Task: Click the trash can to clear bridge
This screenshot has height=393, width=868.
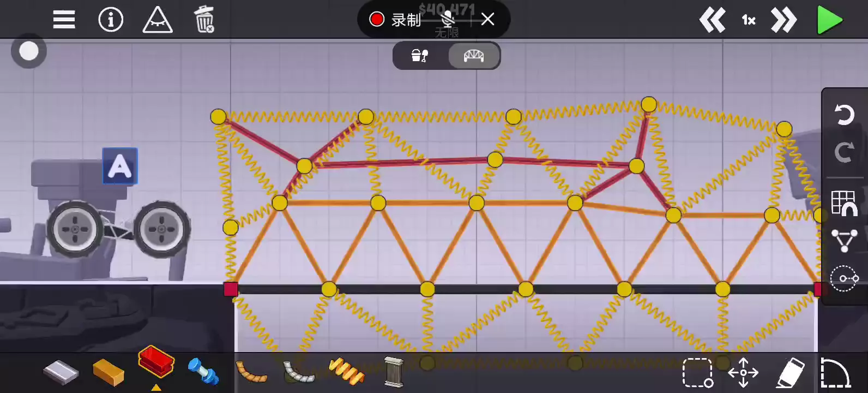Action: point(204,20)
